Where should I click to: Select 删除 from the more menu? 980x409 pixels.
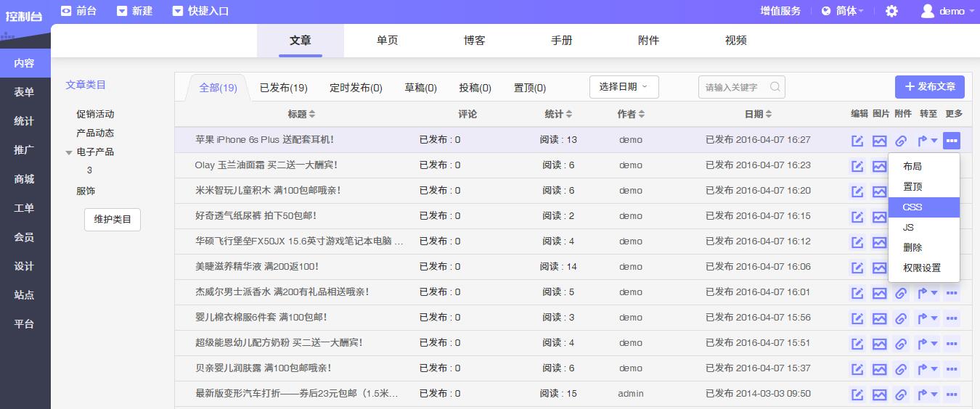923,248
